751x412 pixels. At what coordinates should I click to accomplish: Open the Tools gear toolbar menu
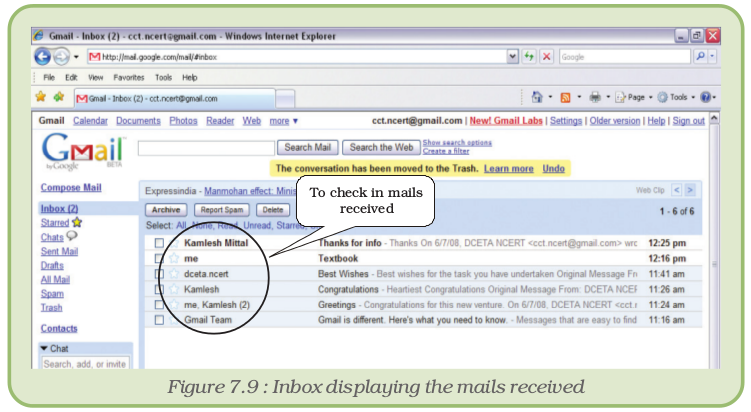(676, 97)
